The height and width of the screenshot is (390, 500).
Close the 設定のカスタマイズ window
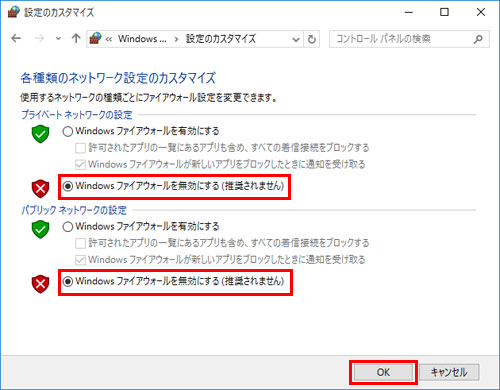coord(481,12)
